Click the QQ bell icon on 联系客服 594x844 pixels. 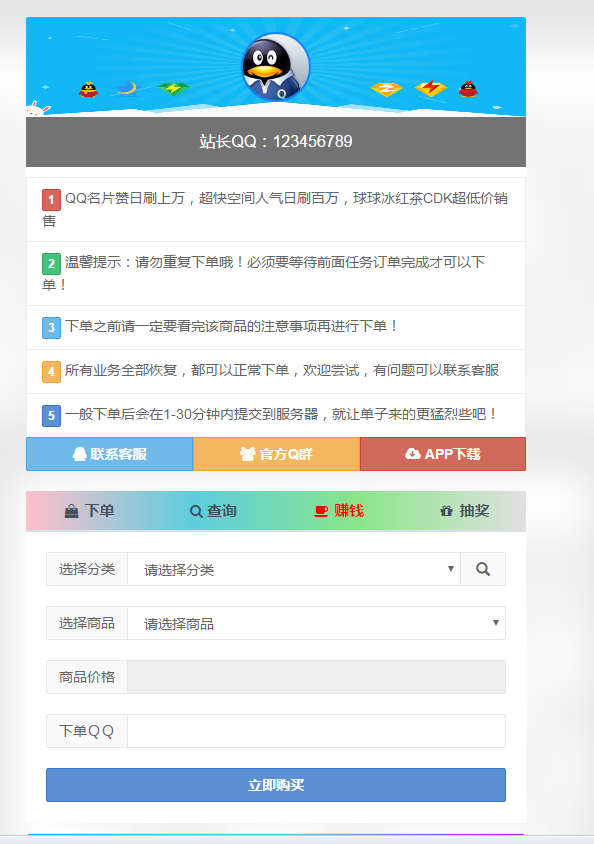pos(79,454)
